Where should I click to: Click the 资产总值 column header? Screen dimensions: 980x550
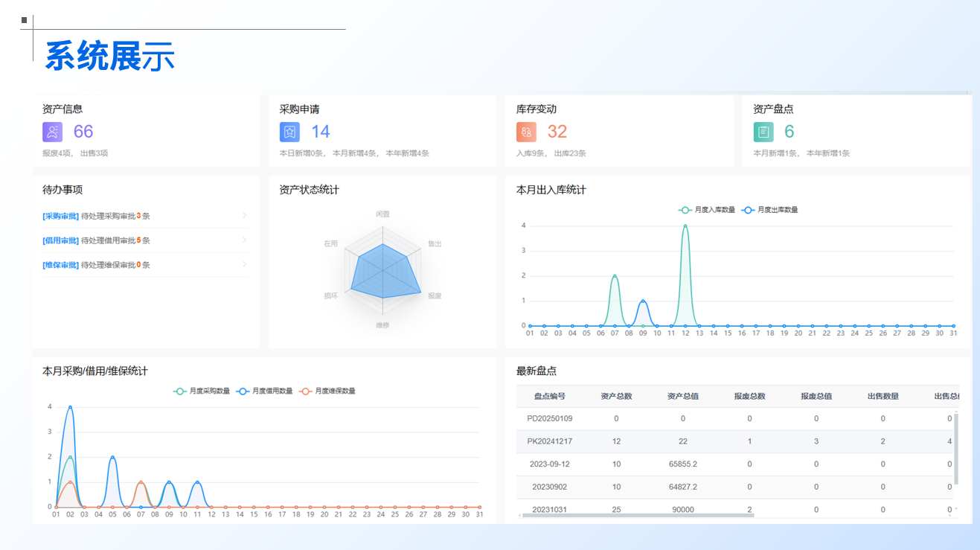pos(683,396)
